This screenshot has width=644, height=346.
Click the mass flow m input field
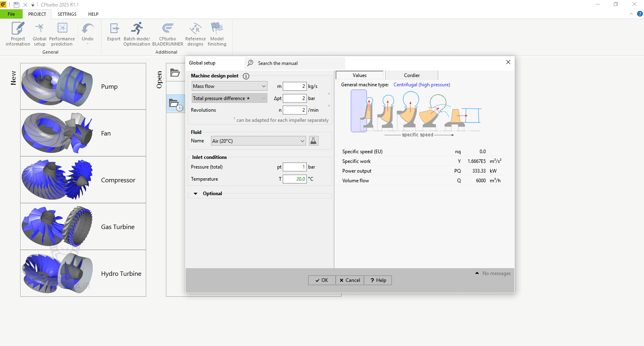pos(295,86)
